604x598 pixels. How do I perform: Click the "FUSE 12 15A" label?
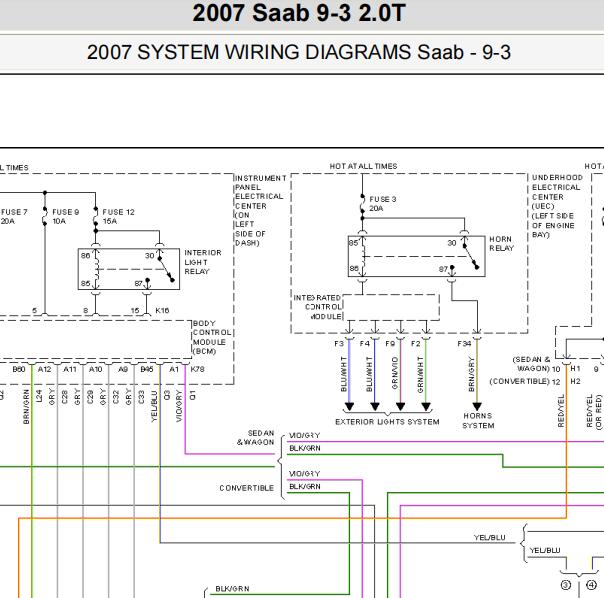pos(118,217)
